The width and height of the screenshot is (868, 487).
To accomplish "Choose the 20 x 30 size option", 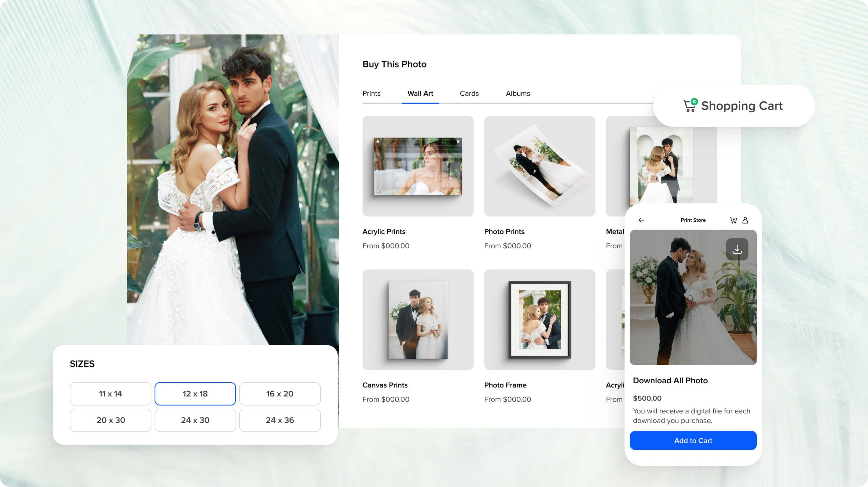I will (110, 420).
